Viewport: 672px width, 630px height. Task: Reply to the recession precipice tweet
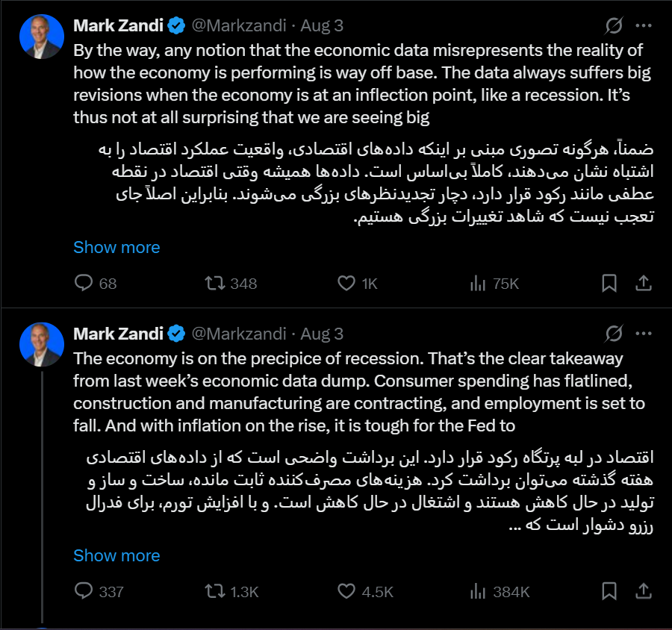(85, 592)
